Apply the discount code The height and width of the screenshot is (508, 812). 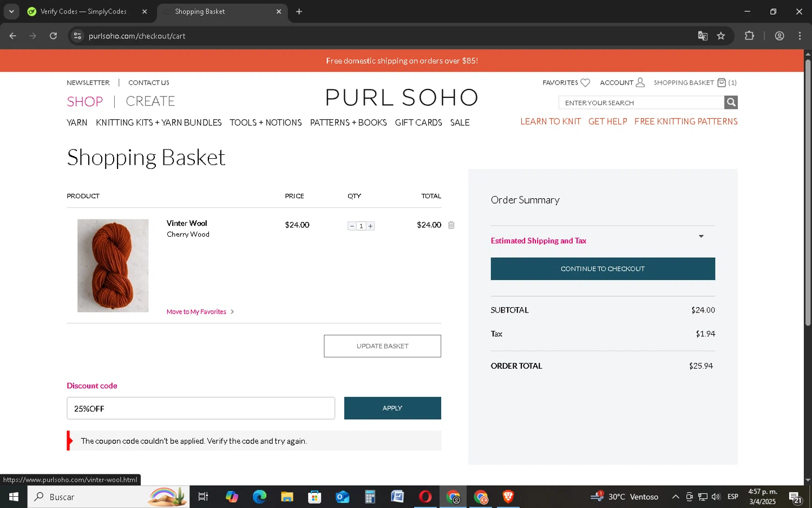coord(392,408)
